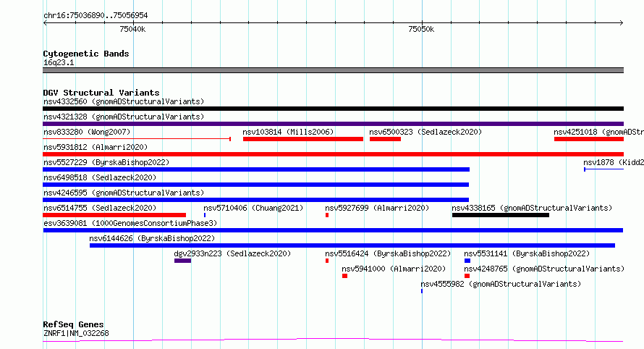Click the gray 16q23.1 cytogenetic band bar

(x=333, y=70)
